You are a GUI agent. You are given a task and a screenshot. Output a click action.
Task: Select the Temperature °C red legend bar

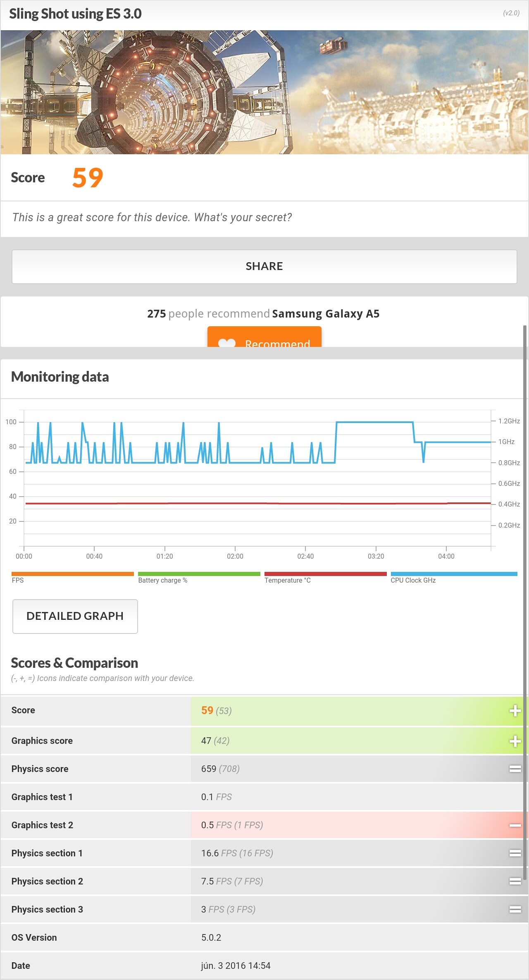tap(326, 574)
